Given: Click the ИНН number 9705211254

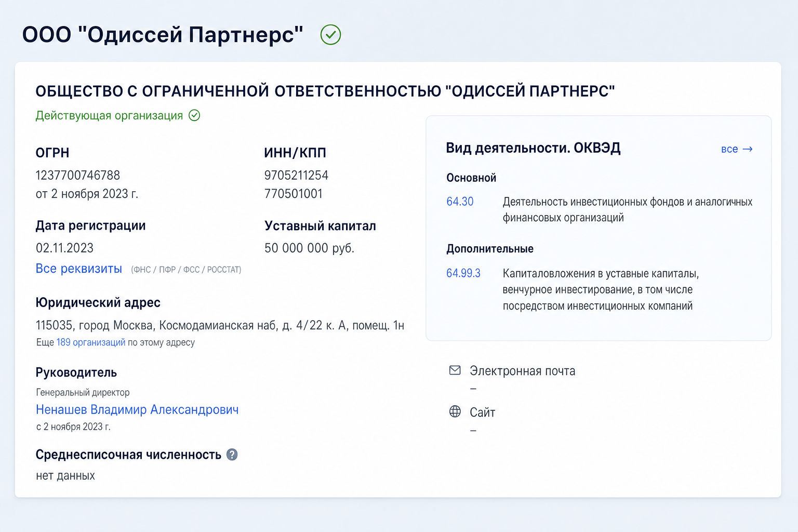Looking at the screenshot, I should (296, 175).
